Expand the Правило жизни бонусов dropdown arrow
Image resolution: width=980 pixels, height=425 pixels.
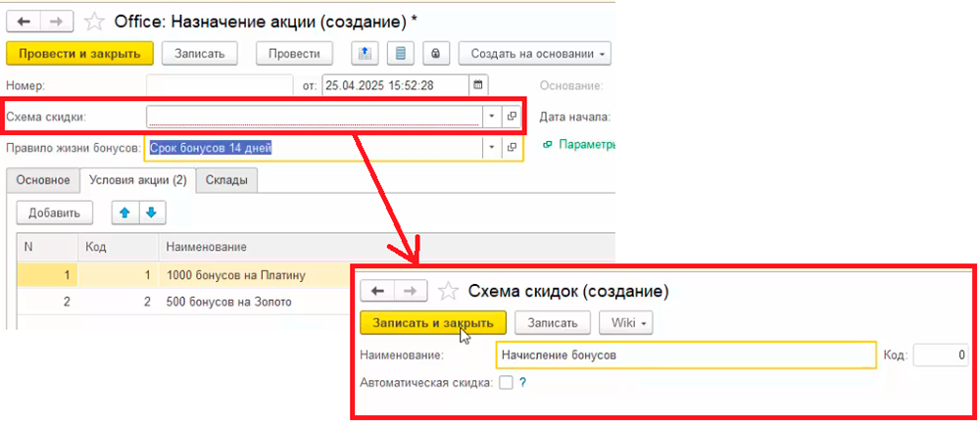point(491,148)
